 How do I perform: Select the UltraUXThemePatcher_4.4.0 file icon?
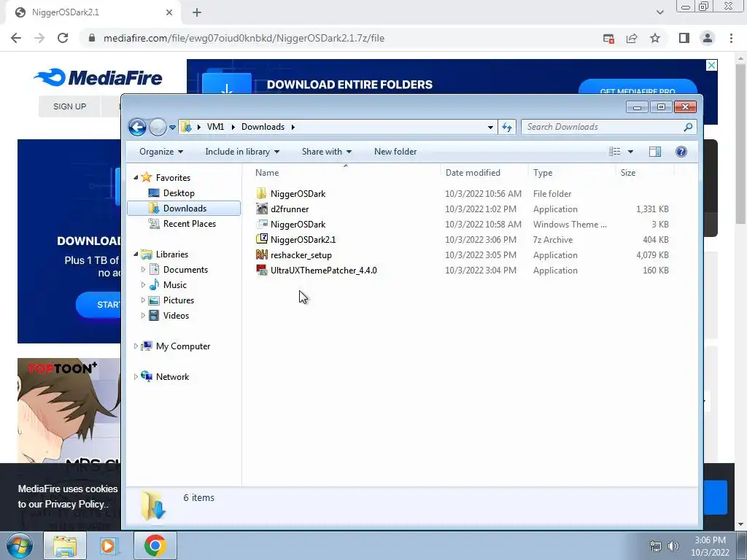coord(262,270)
